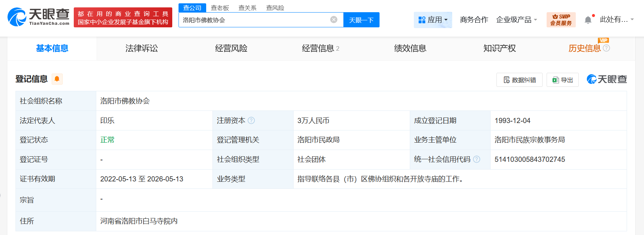Click the 天眼一下 search button
Screen dimensions: 644x235
pos(361,20)
